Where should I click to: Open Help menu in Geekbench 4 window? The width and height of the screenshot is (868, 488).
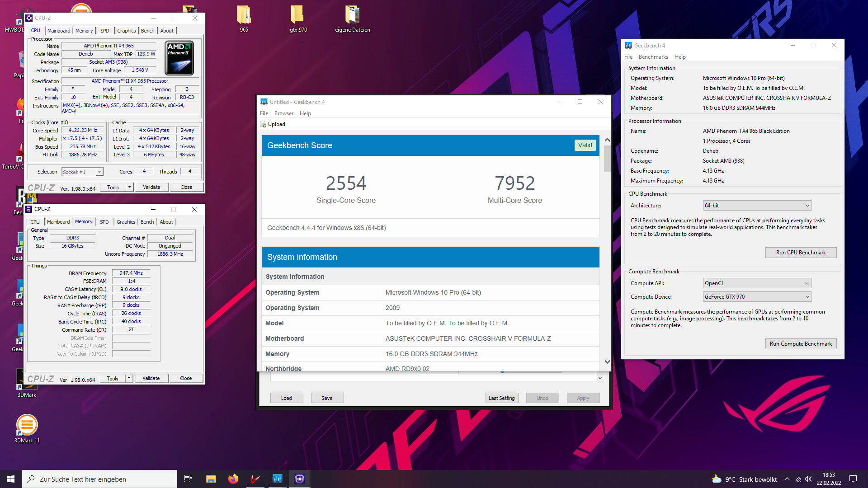coord(680,57)
